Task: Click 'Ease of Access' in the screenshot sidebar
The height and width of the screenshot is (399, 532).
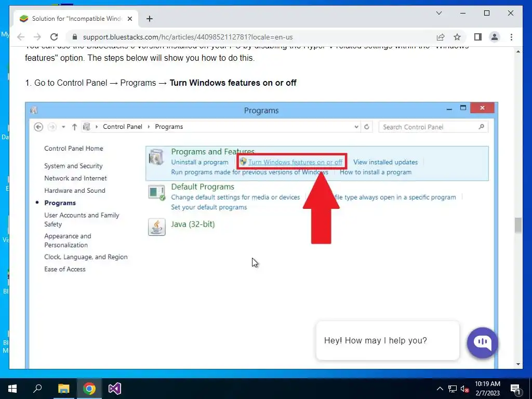Action: (65, 269)
